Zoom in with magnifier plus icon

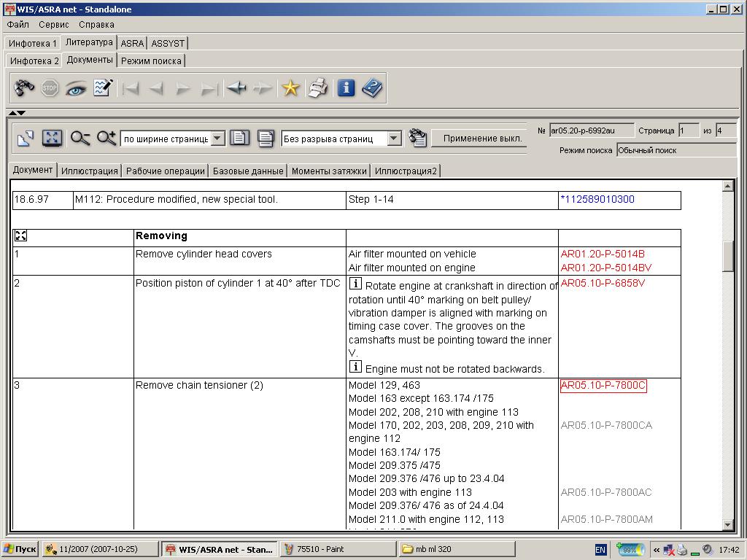(107, 138)
